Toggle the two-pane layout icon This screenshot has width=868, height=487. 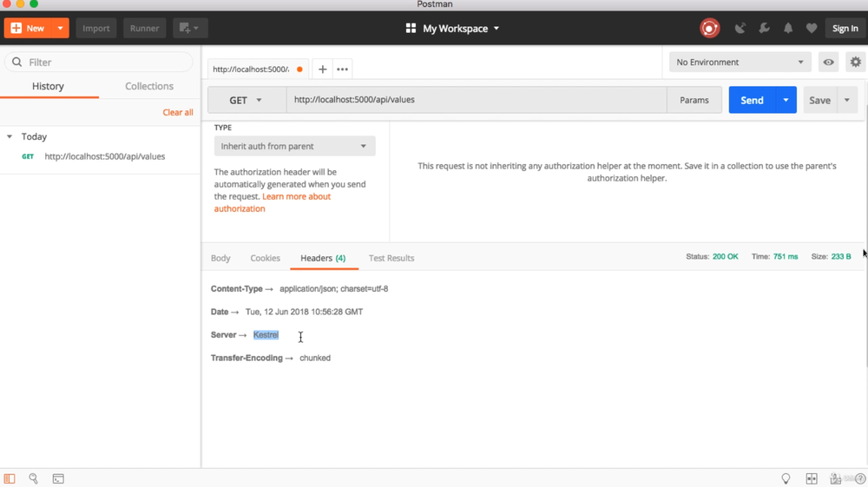(x=812, y=478)
